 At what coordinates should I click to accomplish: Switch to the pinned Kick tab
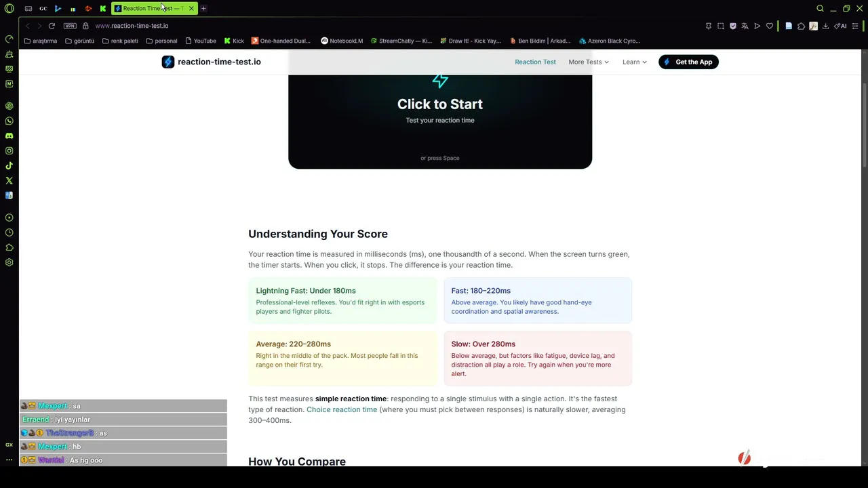pyautogui.click(x=102, y=8)
